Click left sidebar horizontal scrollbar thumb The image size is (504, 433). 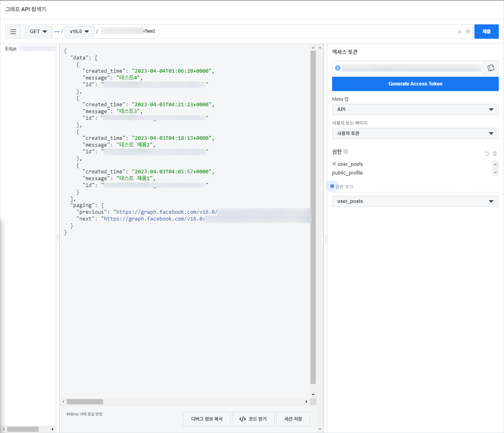pos(23,429)
